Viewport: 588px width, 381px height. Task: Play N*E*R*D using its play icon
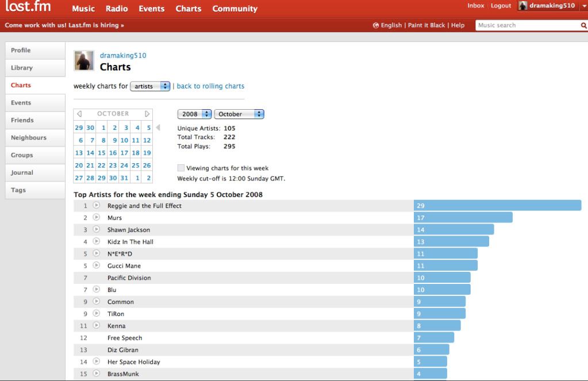(97, 253)
